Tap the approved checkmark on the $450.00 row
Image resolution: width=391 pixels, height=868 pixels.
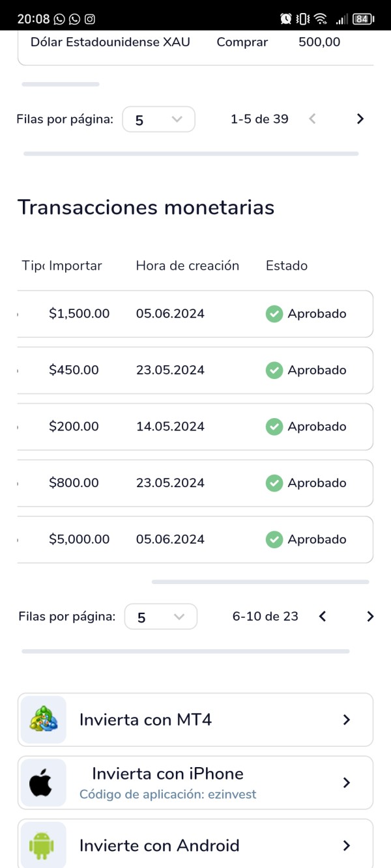click(x=274, y=371)
